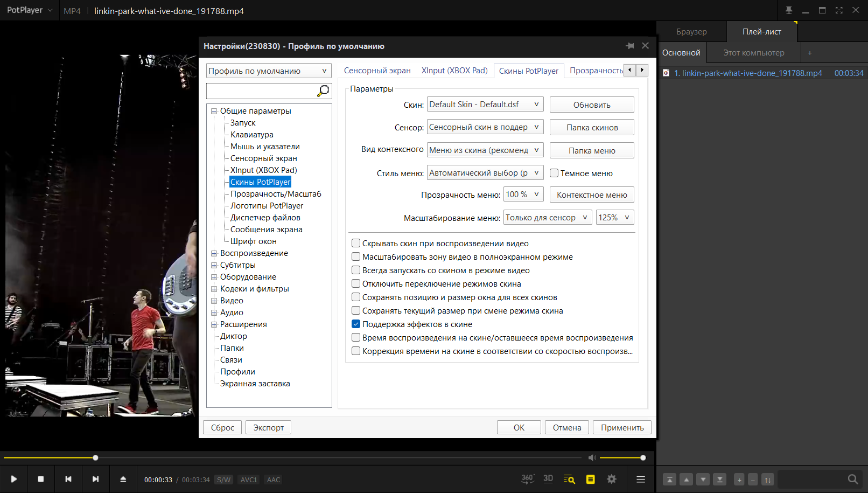Open the hamburger main menu icon

641,479
